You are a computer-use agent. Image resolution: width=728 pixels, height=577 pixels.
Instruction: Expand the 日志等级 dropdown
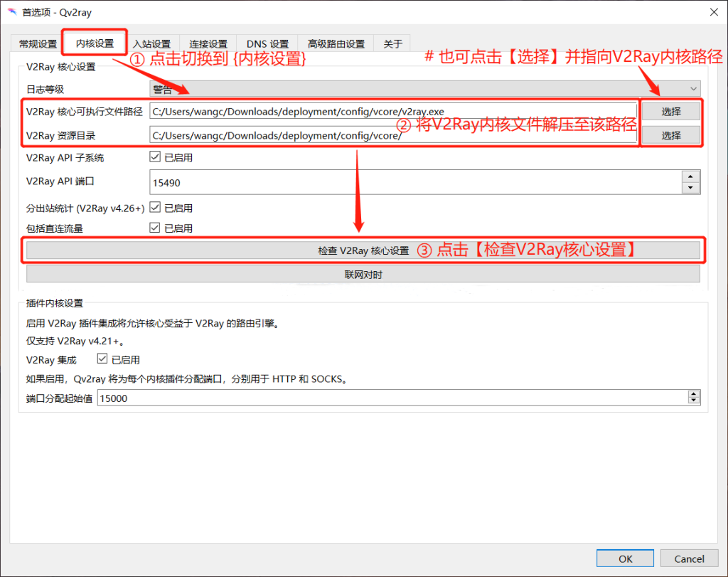click(425, 89)
